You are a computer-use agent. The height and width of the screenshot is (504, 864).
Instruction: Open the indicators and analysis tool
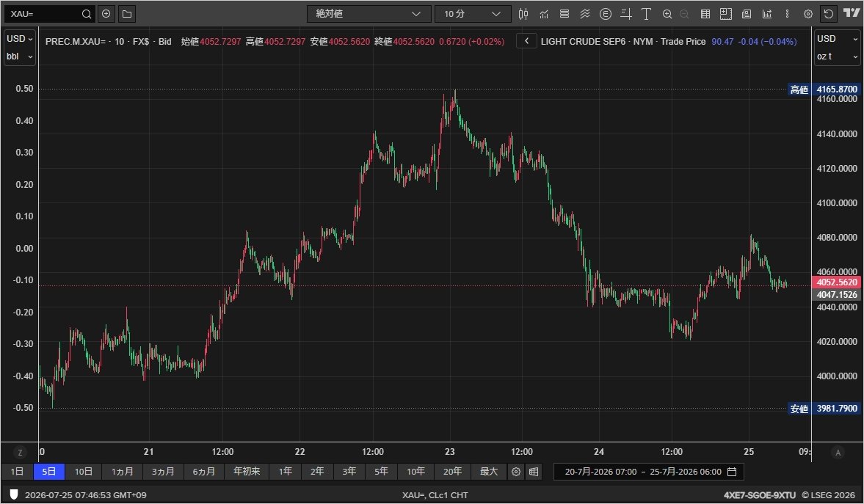544,14
